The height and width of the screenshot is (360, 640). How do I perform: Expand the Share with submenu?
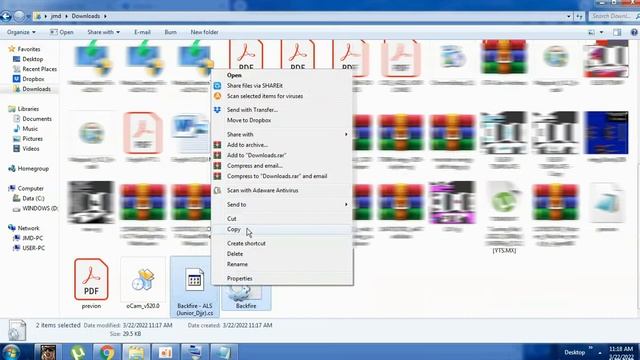pyautogui.click(x=282, y=134)
